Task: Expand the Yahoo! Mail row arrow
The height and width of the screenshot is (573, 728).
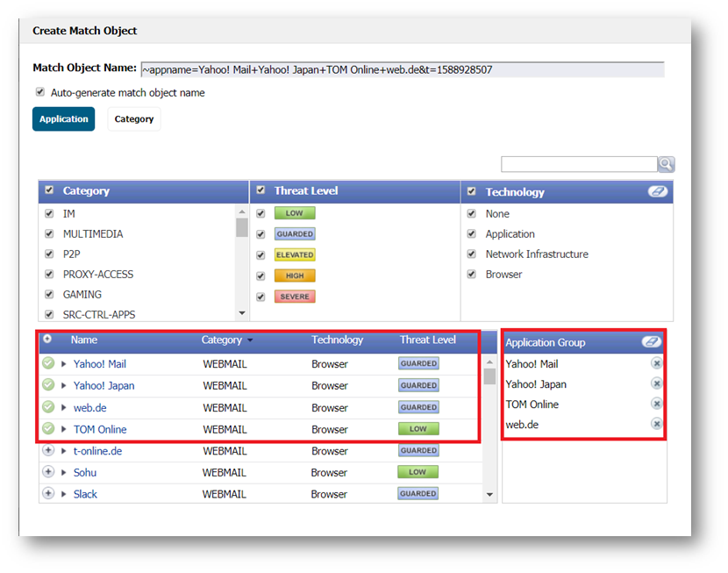Action: point(64,364)
